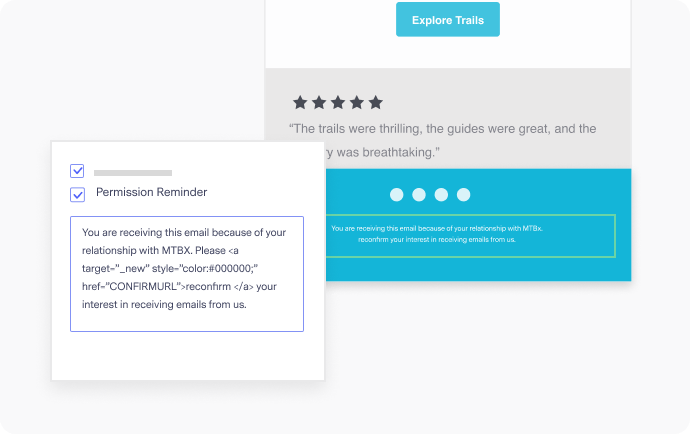
Task: Click the Permission Reminder label text
Action: pos(151,192)
